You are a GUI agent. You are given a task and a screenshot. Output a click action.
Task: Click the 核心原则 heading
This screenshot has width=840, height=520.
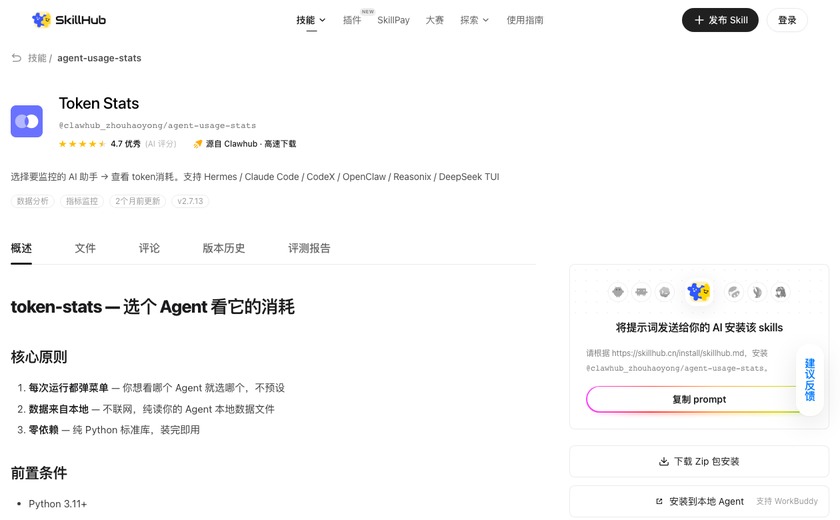click(x=39, y=357)
